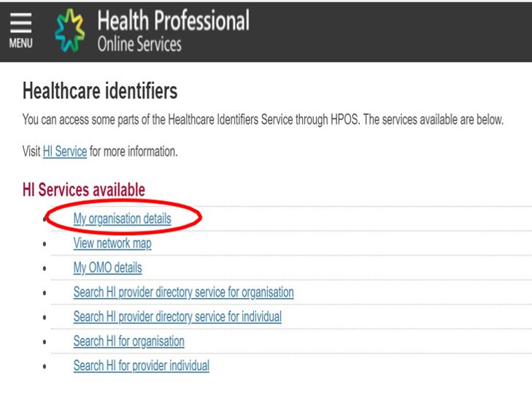This screenshot has height=409, width=532.
Task: Click the colorful star logo
Action: 70,30
